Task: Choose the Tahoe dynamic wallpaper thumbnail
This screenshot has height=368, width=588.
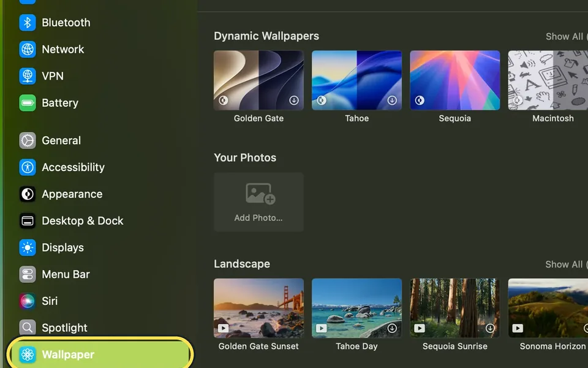Action: pos(356,80)
